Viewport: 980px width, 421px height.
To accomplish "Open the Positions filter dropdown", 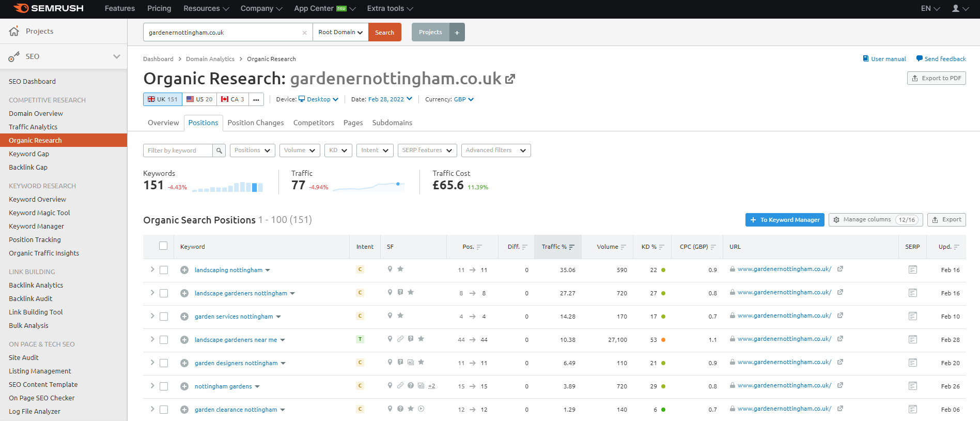I will [253, 151].
